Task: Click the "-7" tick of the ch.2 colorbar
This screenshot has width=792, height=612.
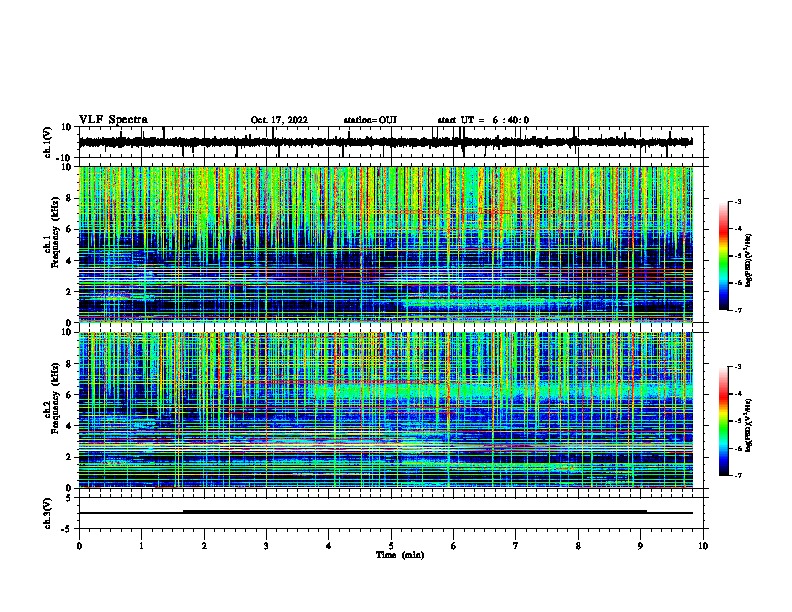Action: [x=737, y=476]
